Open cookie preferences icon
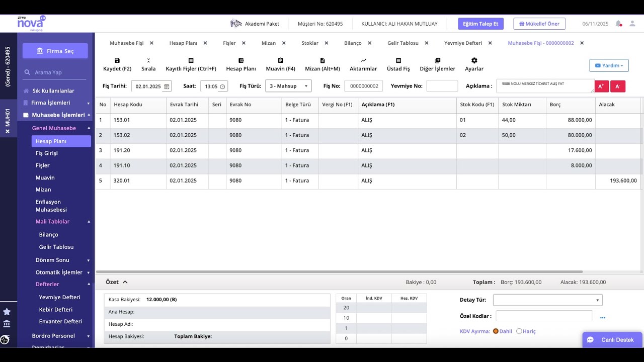This screenshot has height=362, width=644. coord(5,340)
